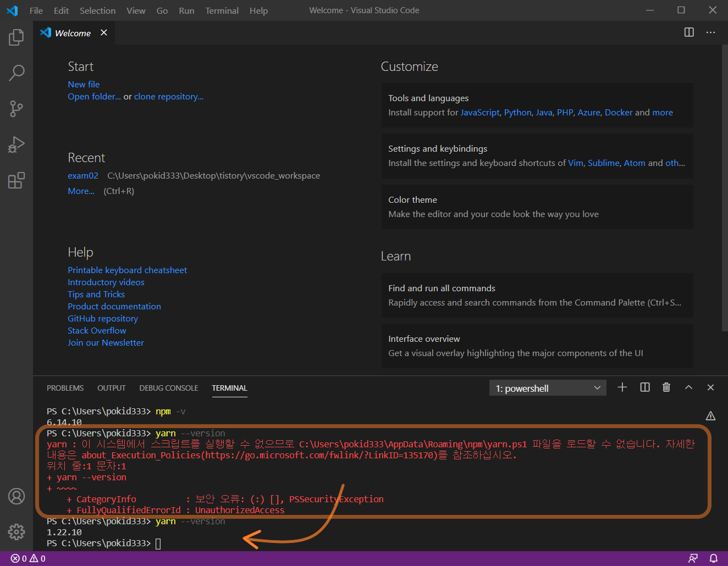This screenshot has width=728, height=566.
Task: Maximize the panel with up chevron
Action: point(688,387)
